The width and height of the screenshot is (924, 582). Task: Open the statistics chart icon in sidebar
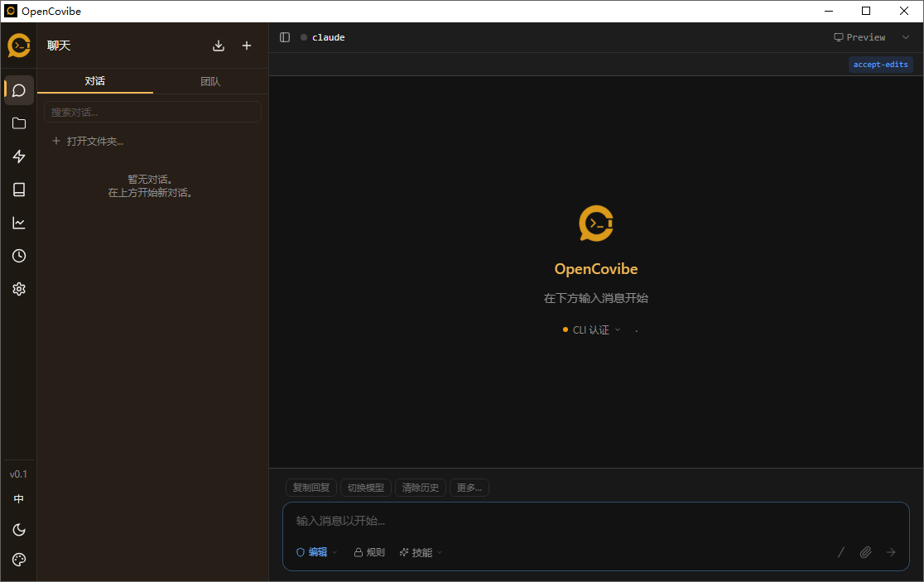click(18, 223)
